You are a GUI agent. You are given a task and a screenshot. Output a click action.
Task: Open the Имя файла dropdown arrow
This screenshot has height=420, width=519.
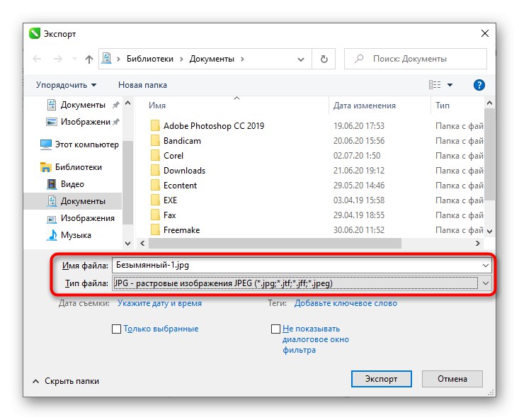(x=486, y=266)
